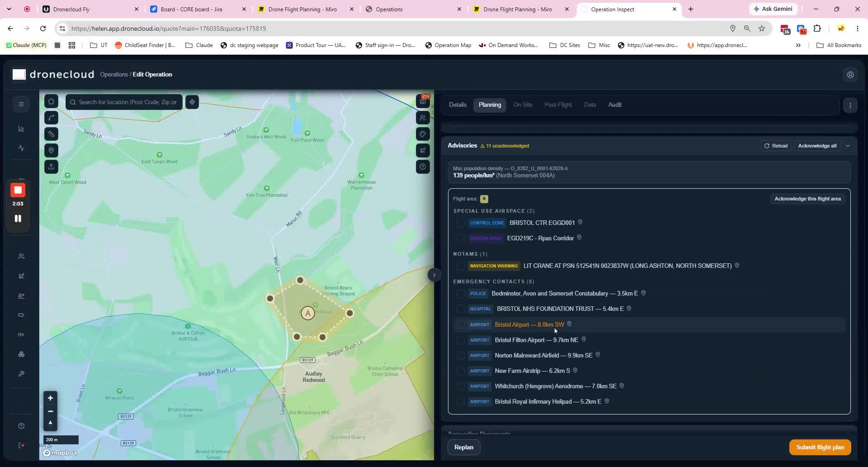
Task: Tick the LIT CRANE navigation warning checkbox
Action: [x=460, y=266]
